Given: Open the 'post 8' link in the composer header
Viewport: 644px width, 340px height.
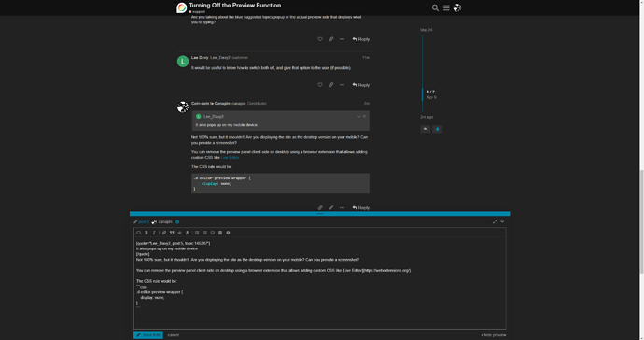Looking at the screenshot, I should coord(143,222).
